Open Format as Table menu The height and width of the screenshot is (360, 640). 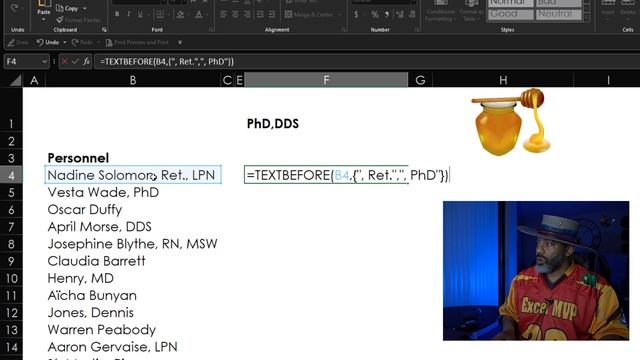click(x=471, y=12)
